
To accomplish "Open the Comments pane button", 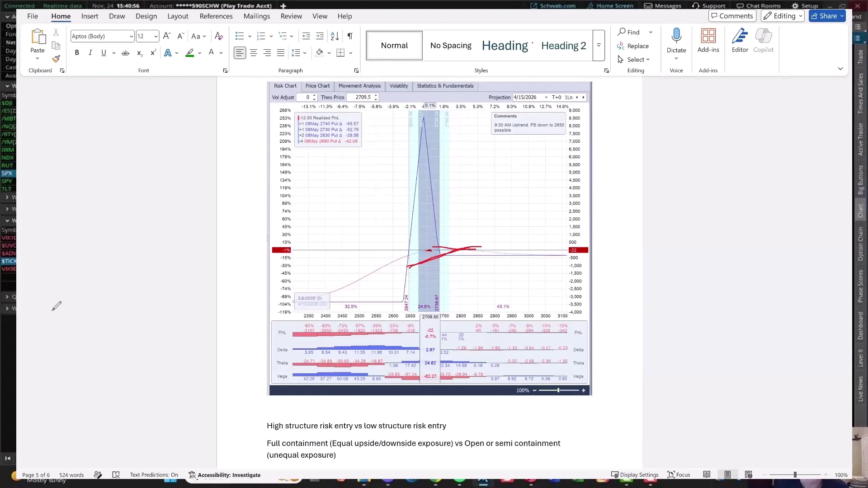I will coord(732,16).
